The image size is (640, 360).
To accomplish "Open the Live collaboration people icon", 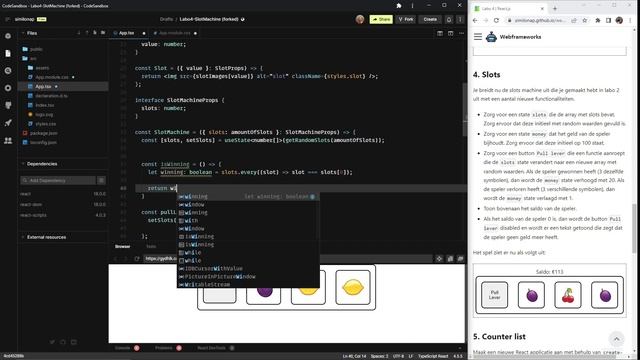I will 8,140.
